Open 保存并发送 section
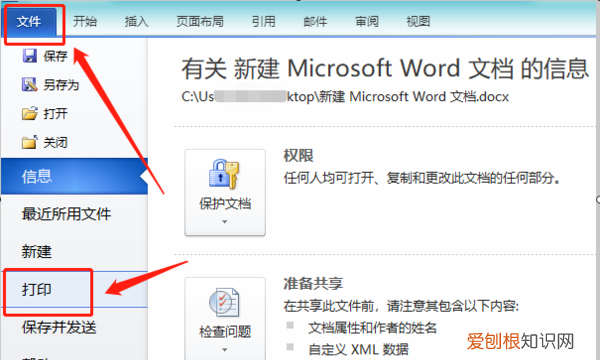The height and width of the screenshot is (360, 600). point(59,327)
